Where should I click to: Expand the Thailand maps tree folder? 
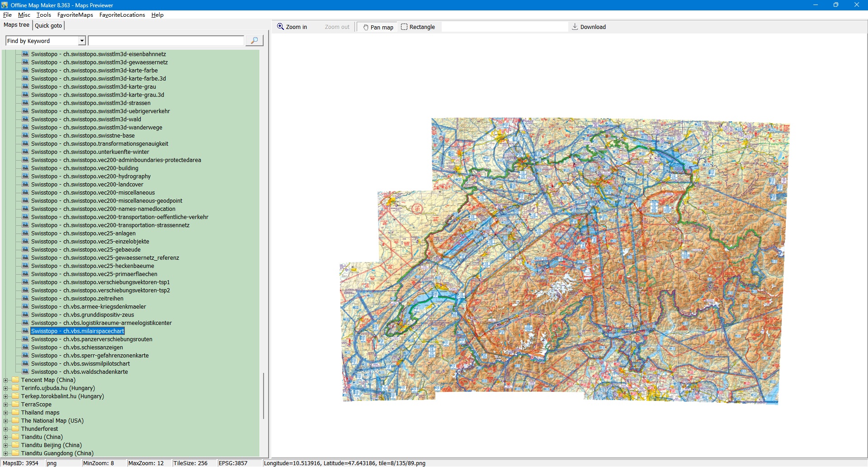5,413
